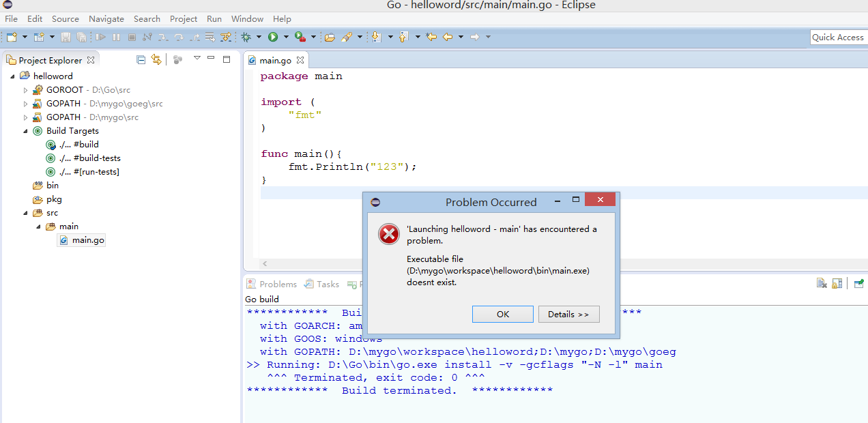Click OK in Problem Occurred dialog
Screen dimensions: 868x423
(x=503, y=314)
